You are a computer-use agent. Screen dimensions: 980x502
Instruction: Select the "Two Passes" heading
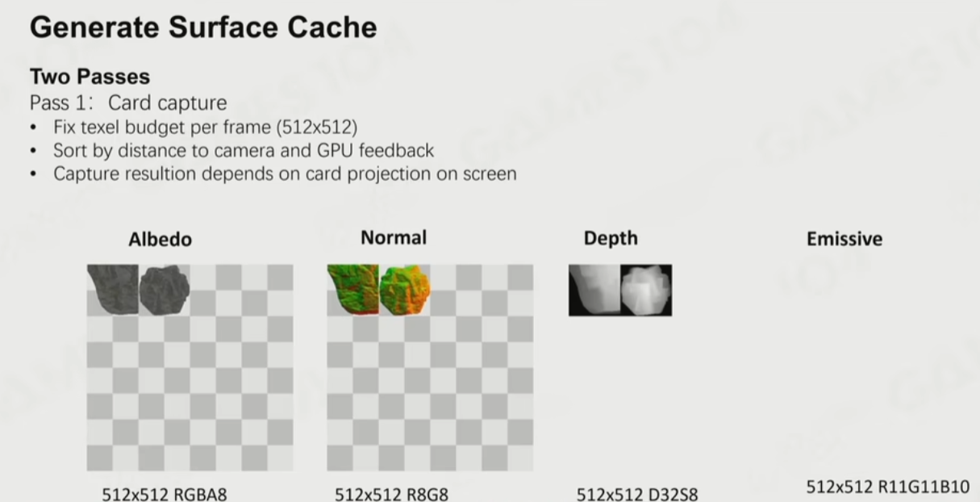[x=90, y=77]
